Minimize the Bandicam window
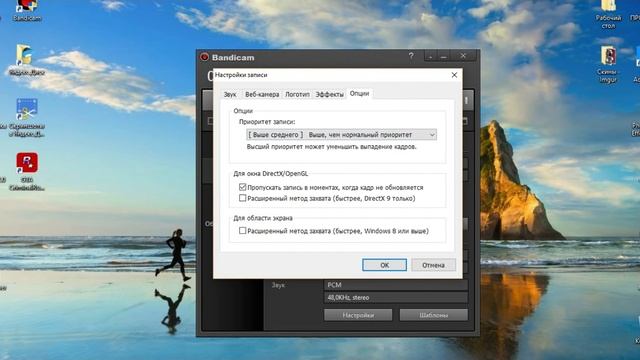640x360 pixels. (x=444, y=56)
